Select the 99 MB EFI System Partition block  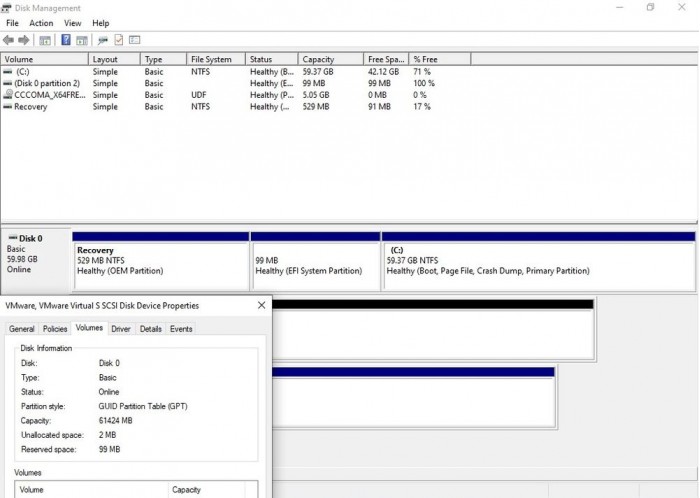[x=315, y=262]
